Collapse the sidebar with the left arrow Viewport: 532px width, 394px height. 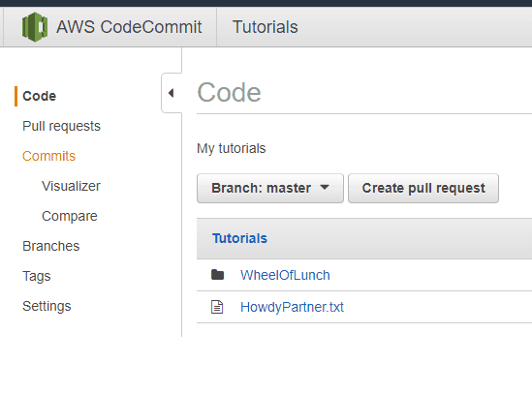click(x=172, y=93)
